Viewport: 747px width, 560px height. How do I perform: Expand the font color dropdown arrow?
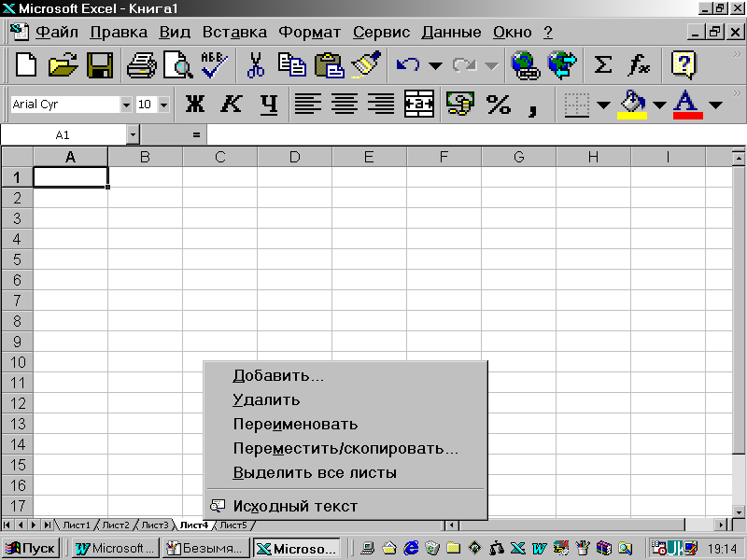click(715, 105)
